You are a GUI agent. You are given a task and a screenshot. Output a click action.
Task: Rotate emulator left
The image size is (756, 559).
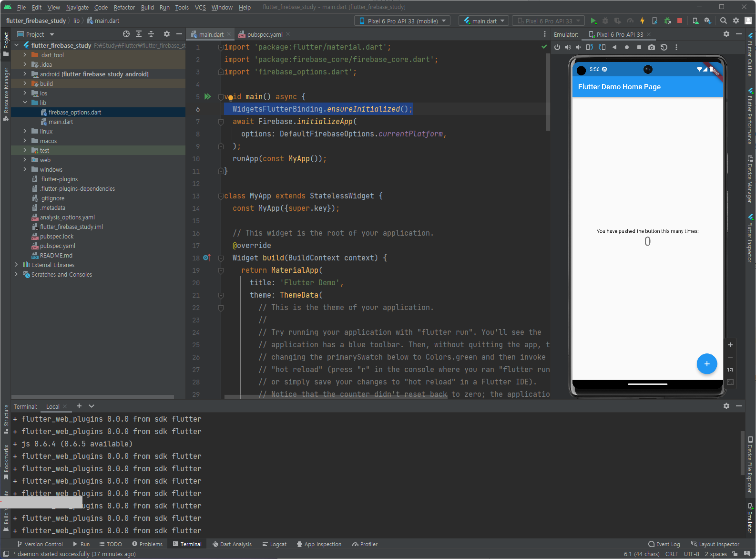click(x=590, y=47)
